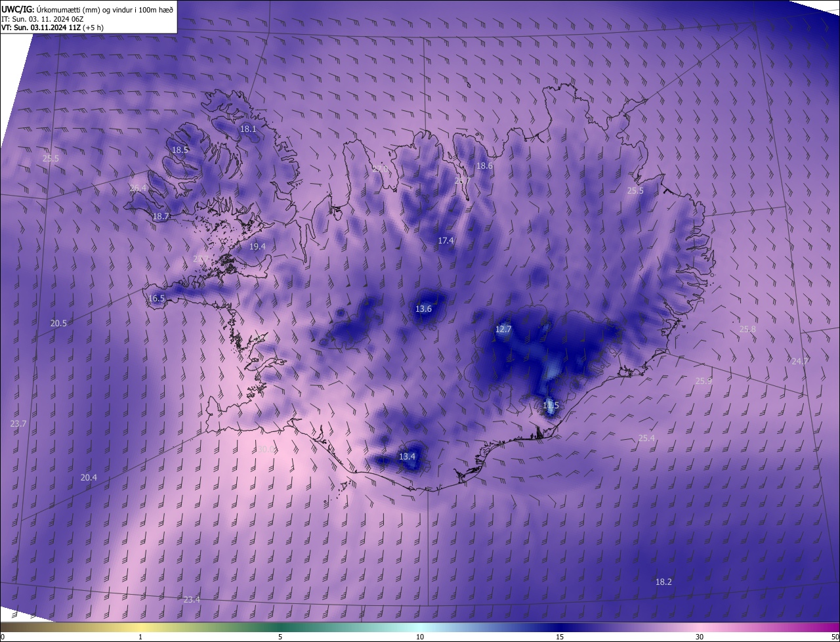Click the 18.5 value label
Image resolution: width=840 pixels, height=642 pixels.
[x=180, y=150]
